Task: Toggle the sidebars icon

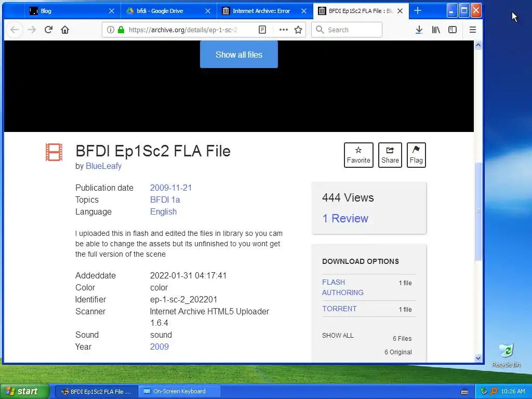Action: click(453, 30)
